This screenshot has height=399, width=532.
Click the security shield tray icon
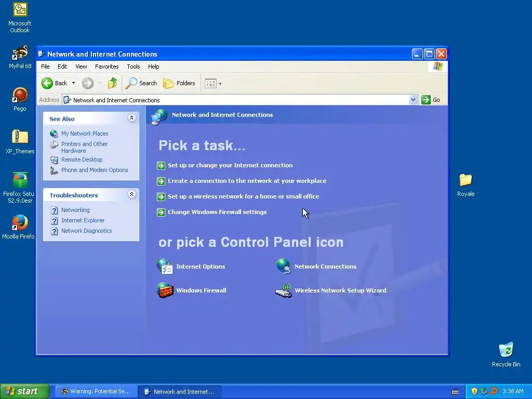474,391
